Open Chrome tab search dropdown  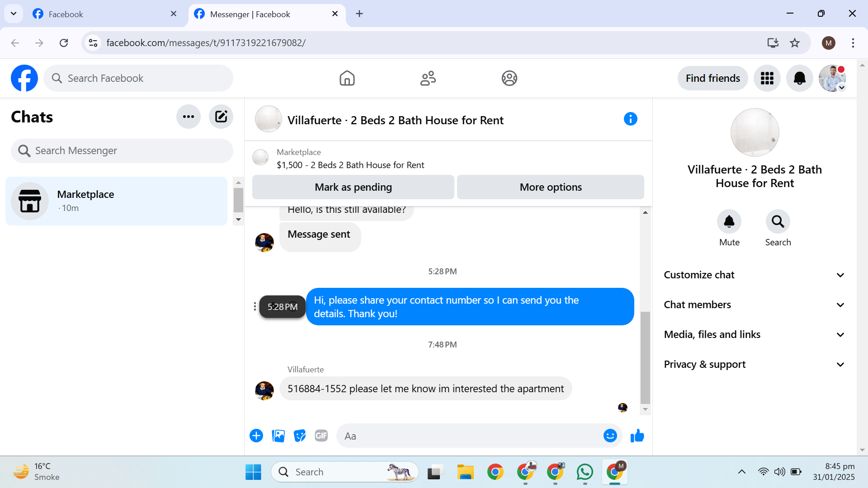coord(14,14)
